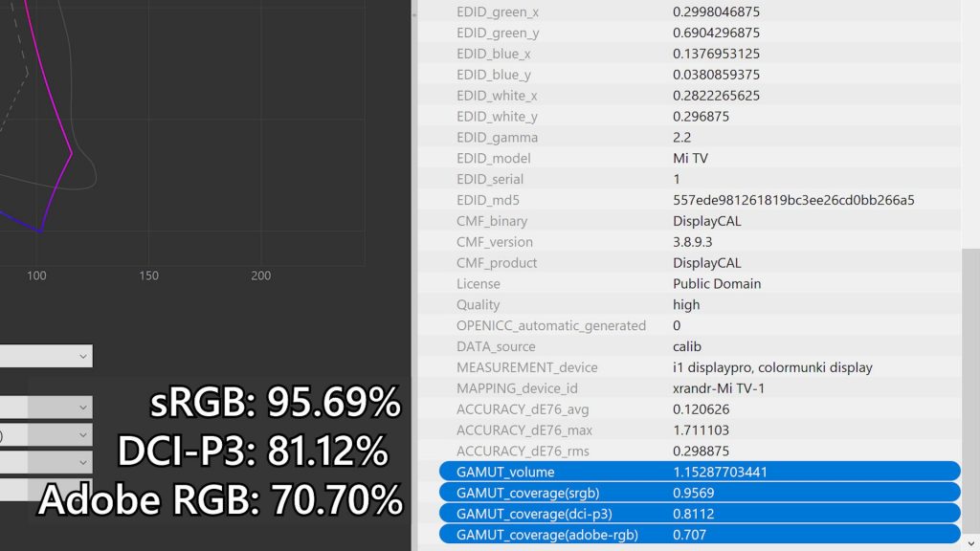The height and width of the screenshot is (551, 980).
Task: Select the GAMUT_coverage(dci-p3) label
Action: (534, 514)
